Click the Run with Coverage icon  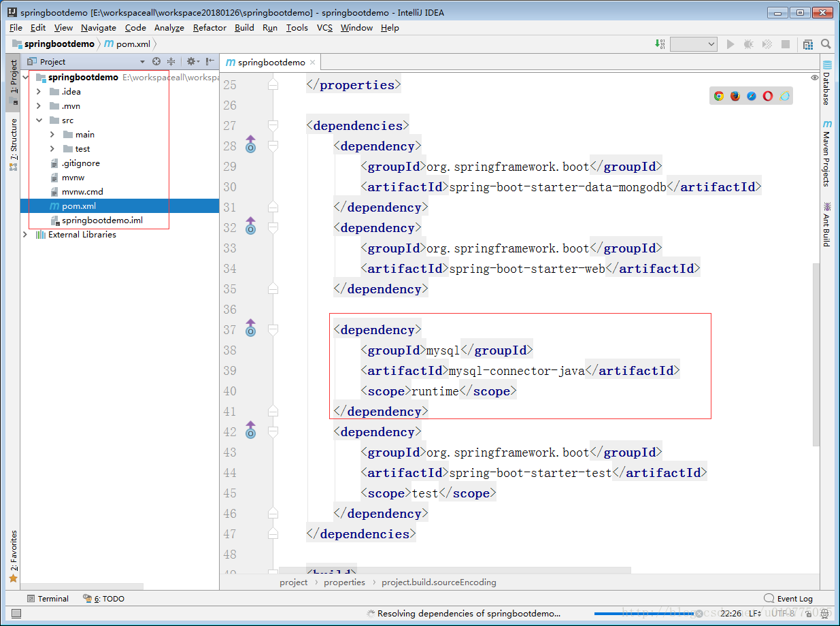767,44
